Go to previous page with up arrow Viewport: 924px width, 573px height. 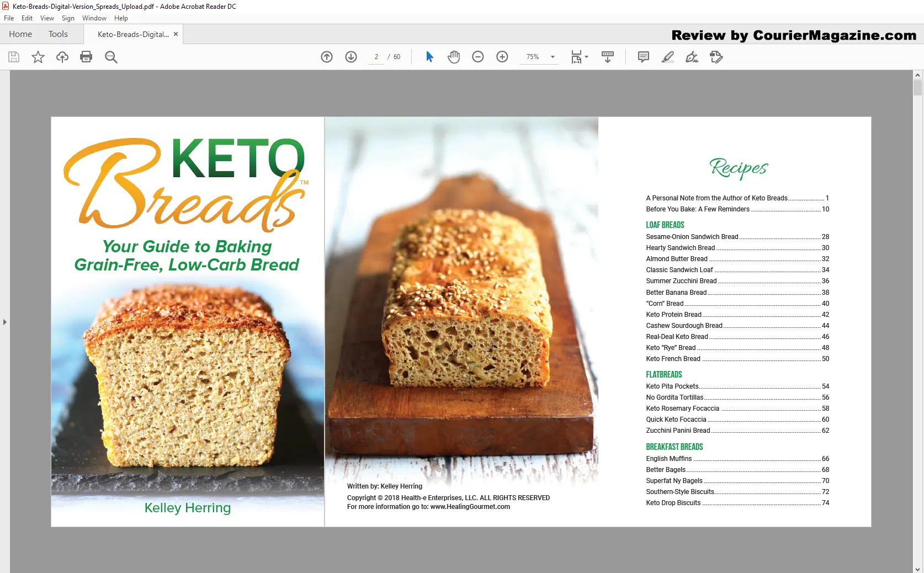[327, 57]
